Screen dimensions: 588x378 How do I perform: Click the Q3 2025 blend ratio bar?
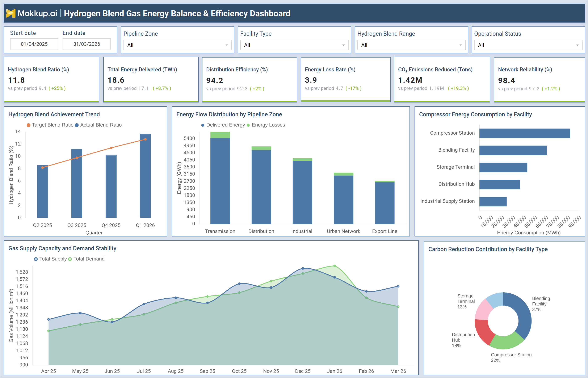77,183
